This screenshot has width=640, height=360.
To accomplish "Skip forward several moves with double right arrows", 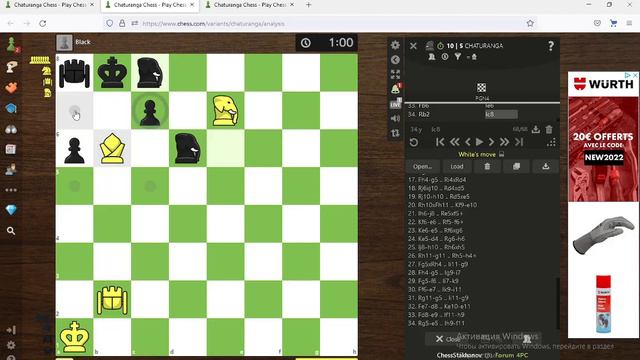I will (504, 142).
